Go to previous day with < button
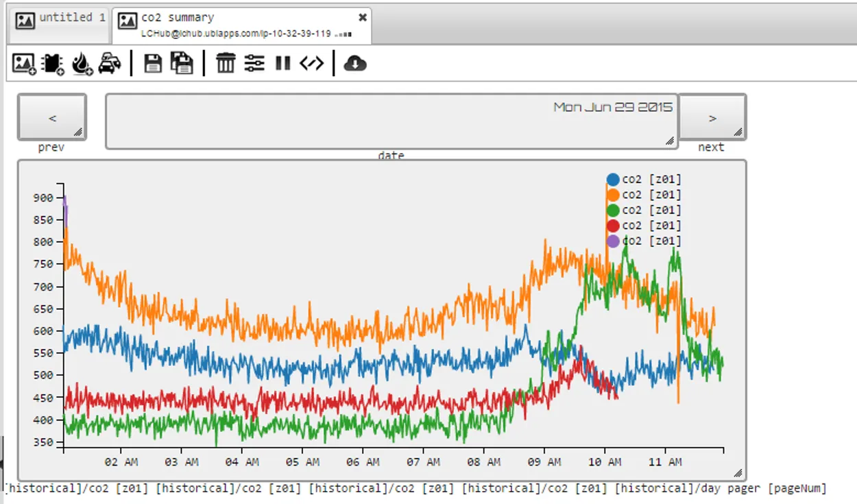 coord(52,117)
